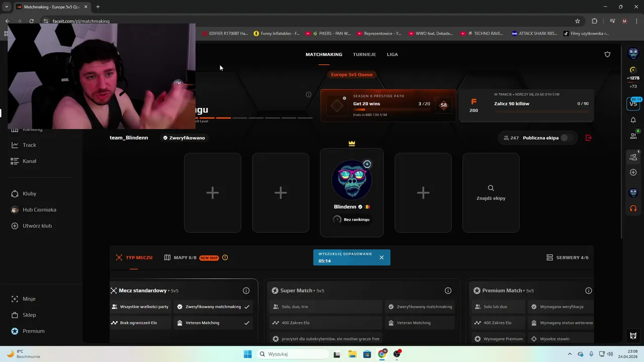Click the add plus icon in right sidebar
Image resolution: width=644 pixels, height=362 pixels.
point(633,172)
